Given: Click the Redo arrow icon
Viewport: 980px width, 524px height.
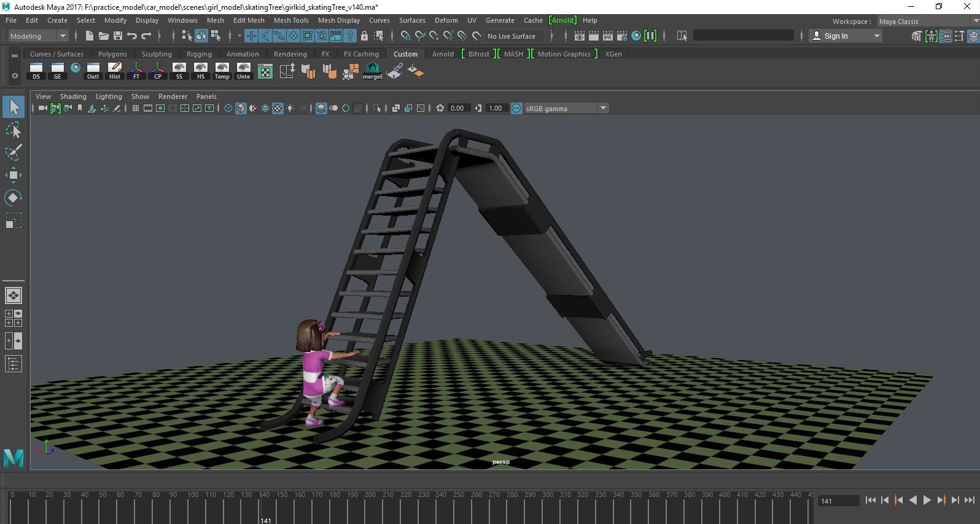Looking at the screenshot, I should pyautogui.click(x=146, y=36).
